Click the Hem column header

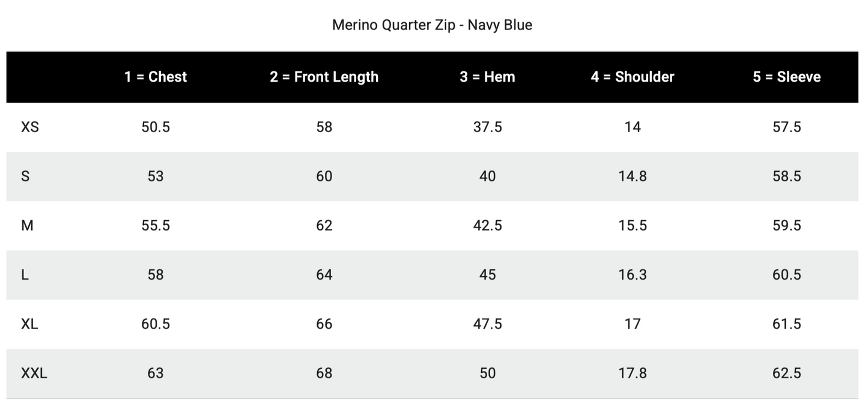click(487, 77)
